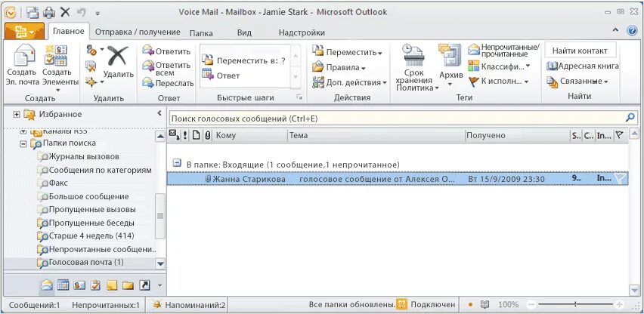Open the Переместить dropdown in Actions
This screenshot has height=314, width=644.
tap(347, 52)
